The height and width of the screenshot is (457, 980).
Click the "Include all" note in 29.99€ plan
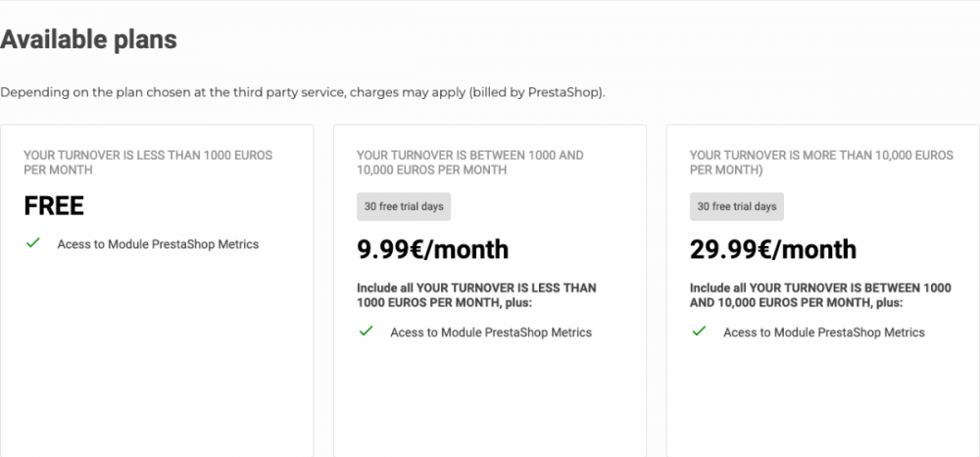pos(820,295)
